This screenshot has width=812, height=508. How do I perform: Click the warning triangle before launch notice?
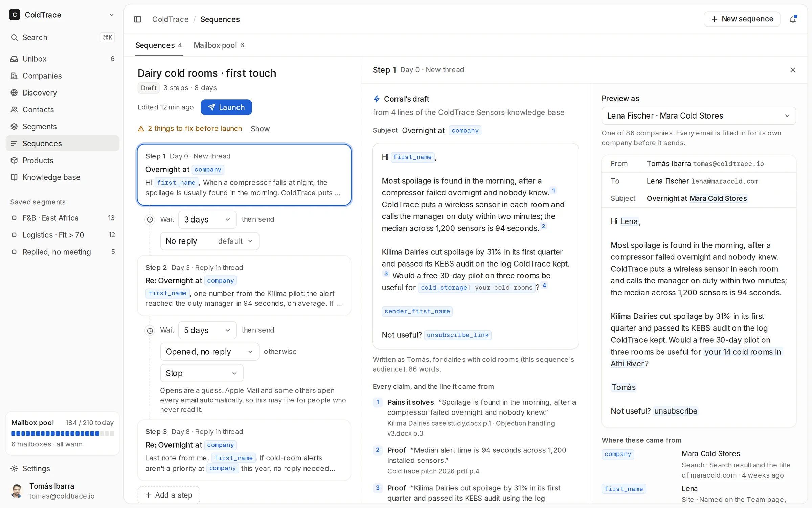coord(141,129)
